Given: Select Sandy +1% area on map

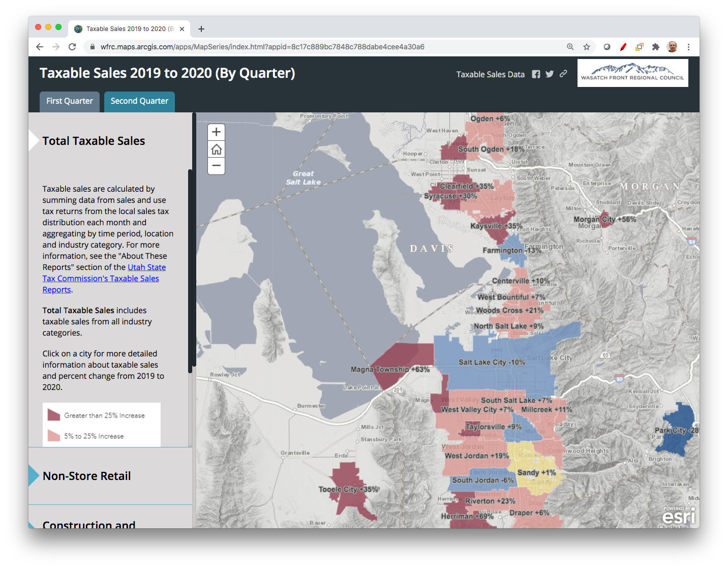Looking at the screenshot, I should (536, 472).
